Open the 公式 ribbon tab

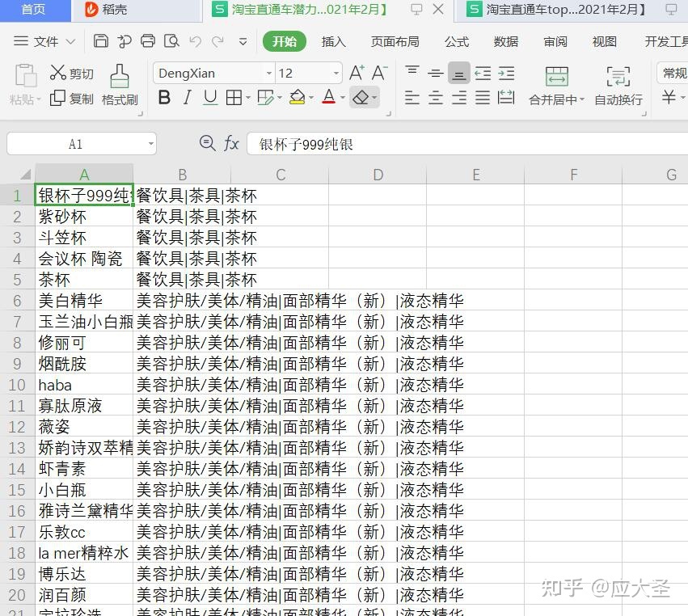coord(457,42)
